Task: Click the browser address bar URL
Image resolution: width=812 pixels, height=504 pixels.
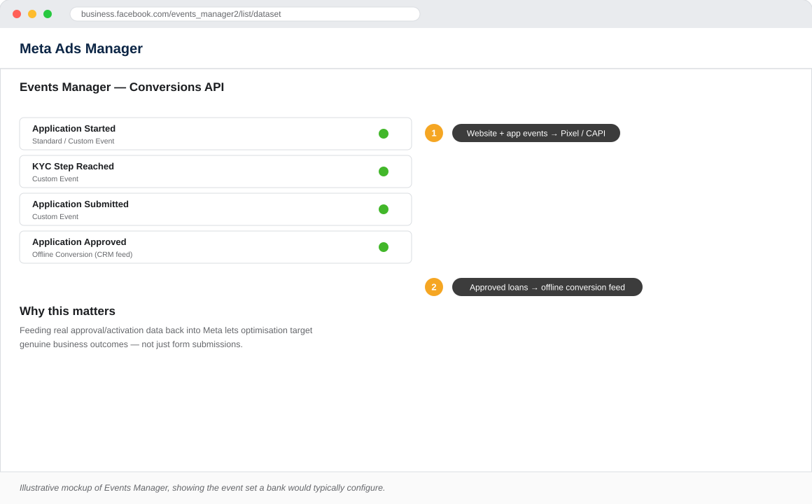Action: [245, 14]
